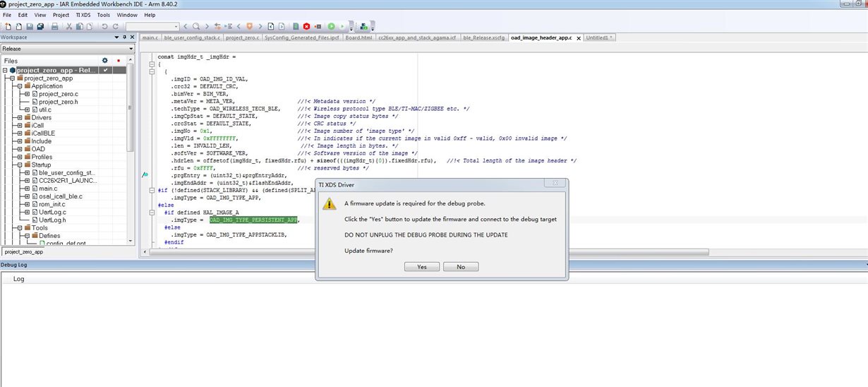Click the Open file toolbar icon
Image resolution: width=868 pixels, height=387 pixels.
pyautogui.click(x=19, y=26)
